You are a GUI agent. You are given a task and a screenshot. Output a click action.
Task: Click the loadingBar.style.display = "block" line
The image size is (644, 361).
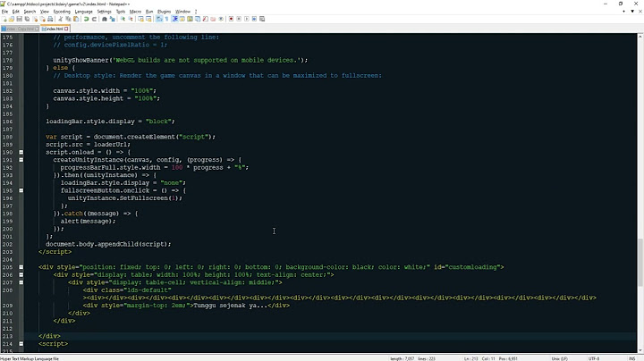(x=110, y=122)
